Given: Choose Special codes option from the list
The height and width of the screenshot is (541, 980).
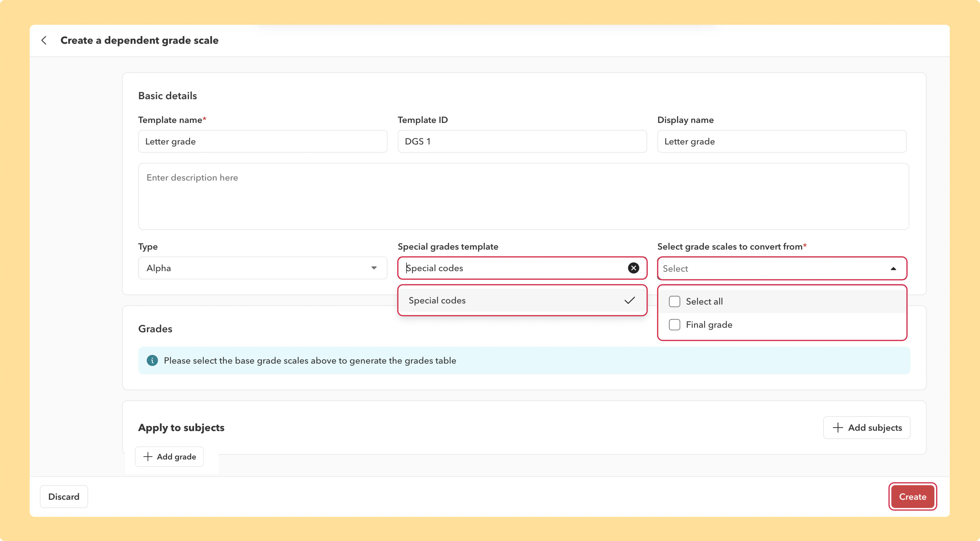Looking at the screenshot, I should pyautogui.click(x=522, y=300).
